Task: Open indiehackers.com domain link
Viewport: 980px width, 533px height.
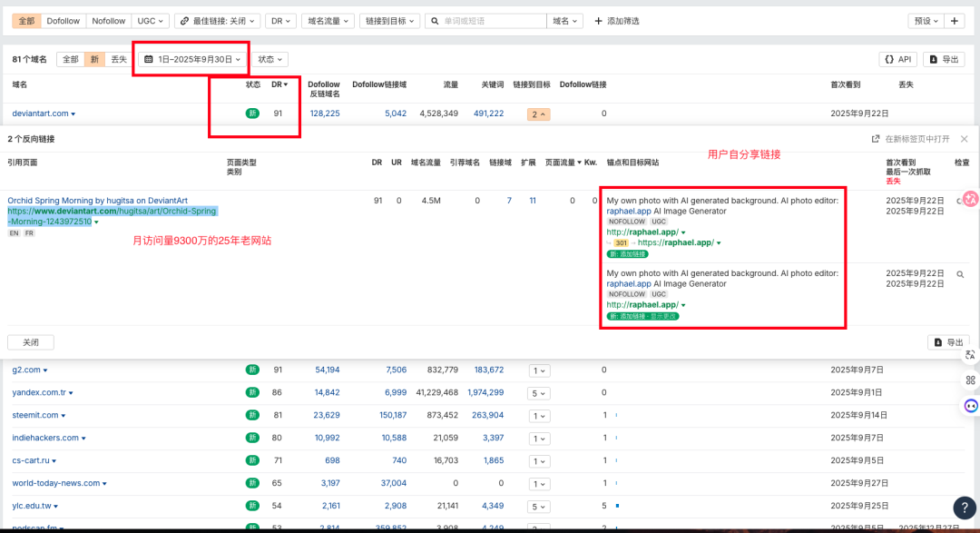Action: 45,438
